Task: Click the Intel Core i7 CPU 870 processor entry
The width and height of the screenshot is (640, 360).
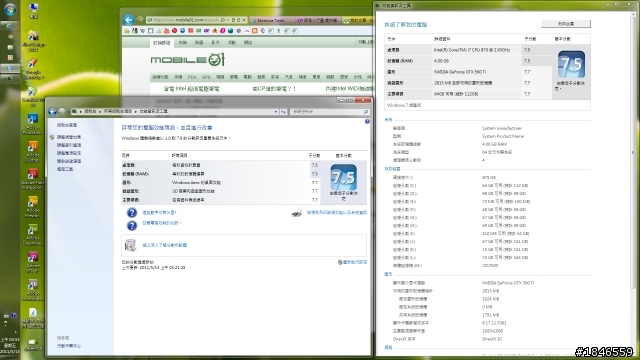Action: (x=471, y=50)
